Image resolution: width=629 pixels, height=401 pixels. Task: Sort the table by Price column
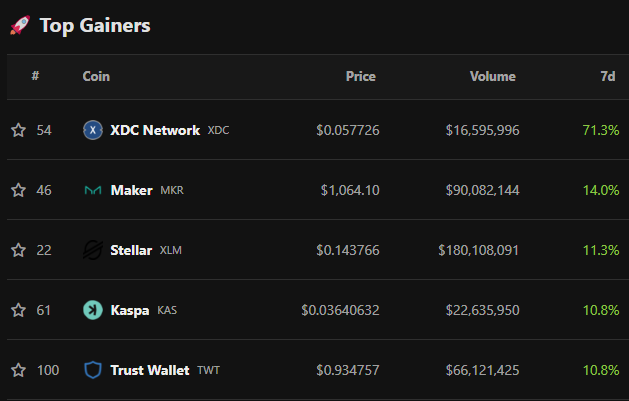click(361, 76)
